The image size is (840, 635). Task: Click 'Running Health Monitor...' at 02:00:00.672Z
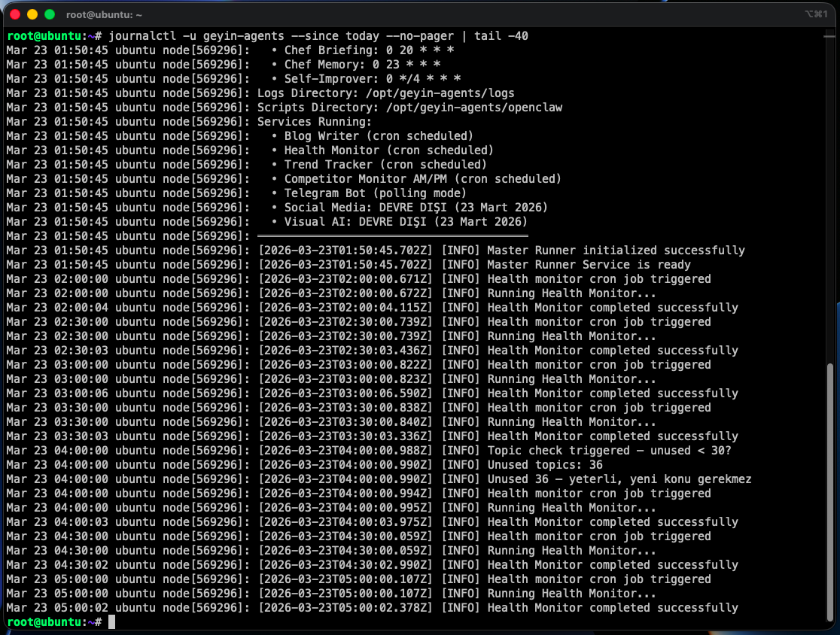tap(571, 293)
